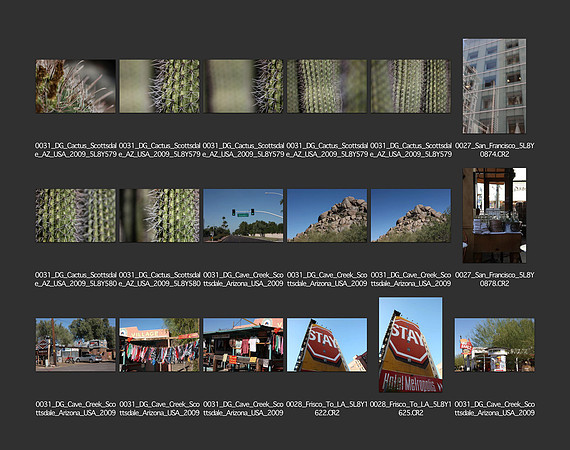Open the thumbnail with two cactus columns
The image size is (570, 450).
411,86
